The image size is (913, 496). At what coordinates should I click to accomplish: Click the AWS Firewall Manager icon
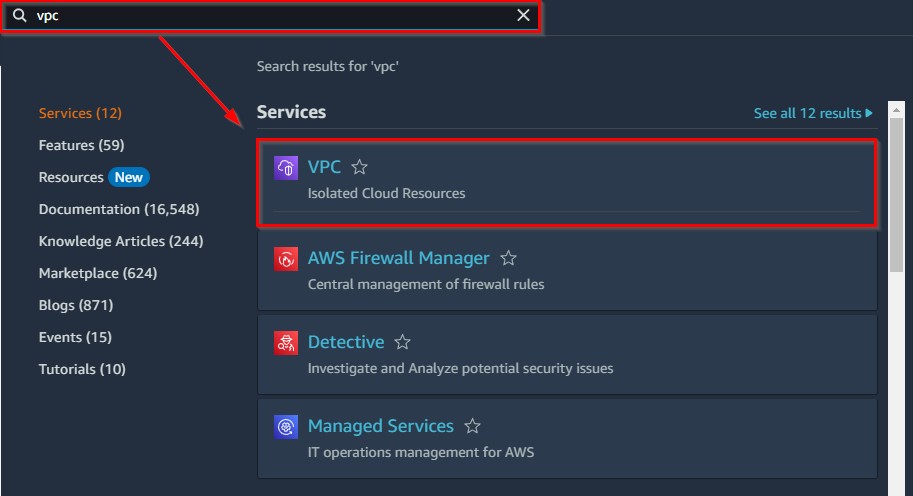pos(286,259)
